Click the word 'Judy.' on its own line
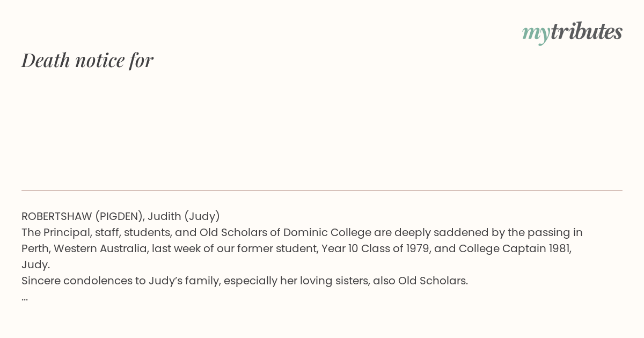The height and width of the screenshot is (338, 644). click(35, 264)
